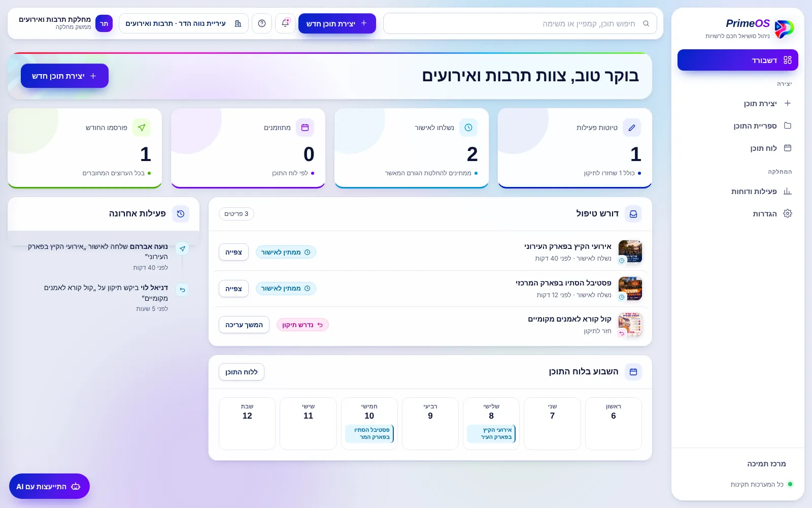Click כל המערכות תקינות status text
812x508 pixels.
click(x=757, y=484)
